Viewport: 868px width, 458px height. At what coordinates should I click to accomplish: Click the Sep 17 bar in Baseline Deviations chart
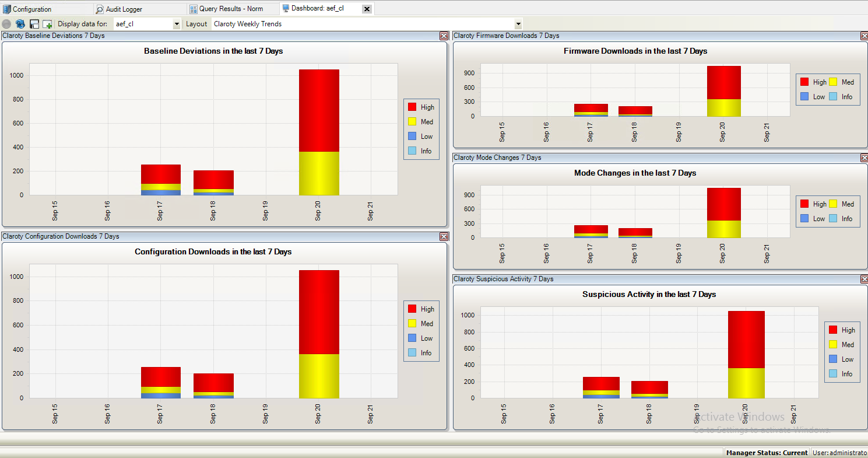point(160,179)
